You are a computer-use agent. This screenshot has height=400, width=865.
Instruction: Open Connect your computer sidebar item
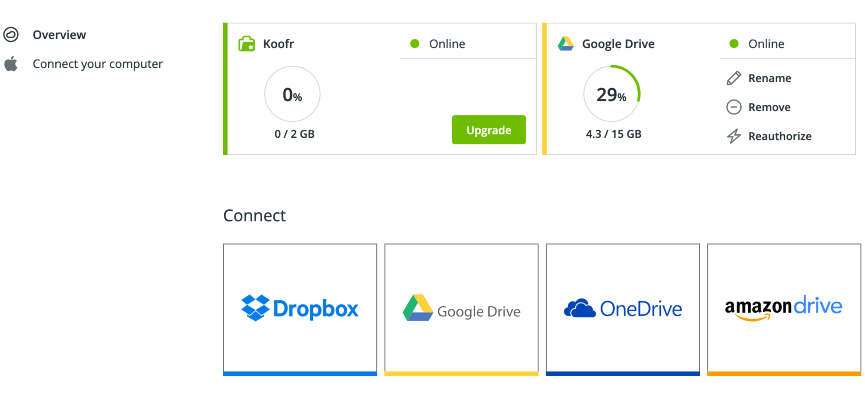click(x=98, y=64)
